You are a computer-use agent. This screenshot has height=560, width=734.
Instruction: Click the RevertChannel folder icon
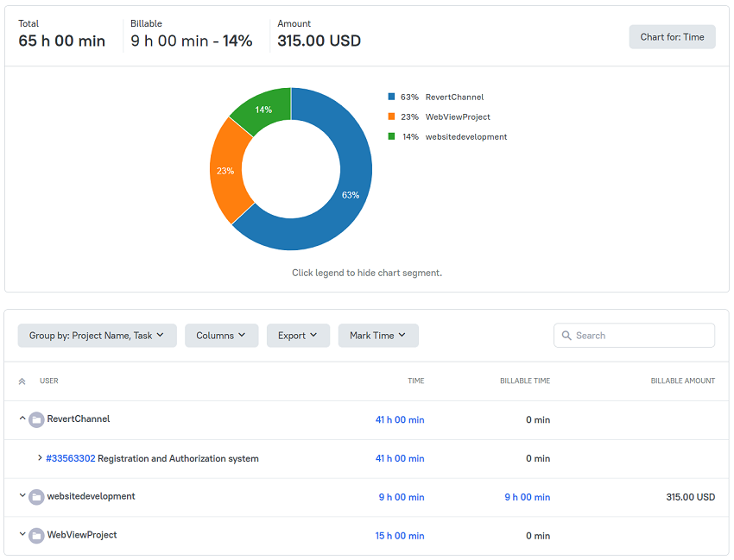36,419
